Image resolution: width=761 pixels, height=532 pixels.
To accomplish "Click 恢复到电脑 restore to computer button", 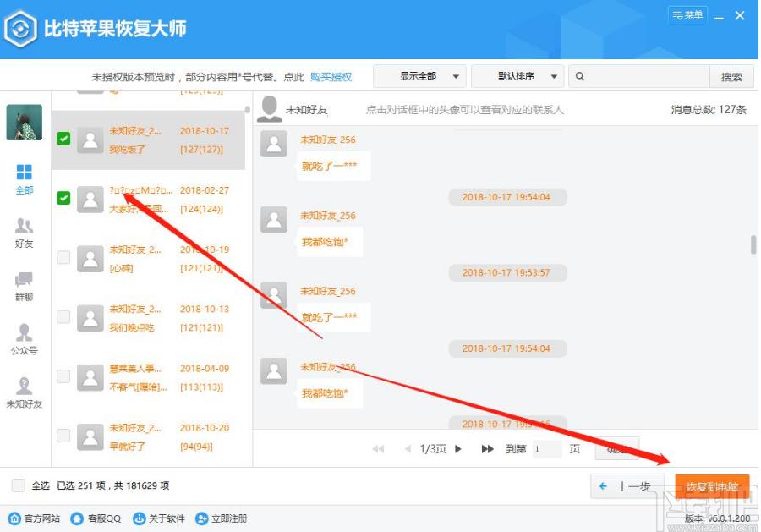I will click(712, 486).
